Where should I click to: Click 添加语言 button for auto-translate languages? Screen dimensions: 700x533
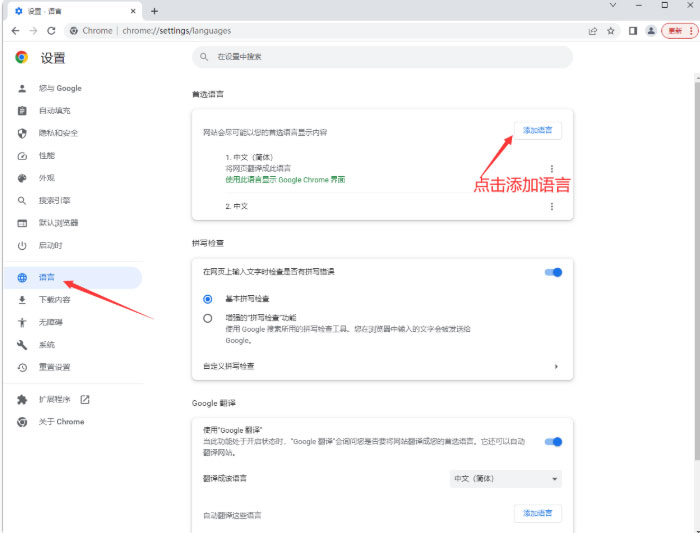tap(538, 514)
